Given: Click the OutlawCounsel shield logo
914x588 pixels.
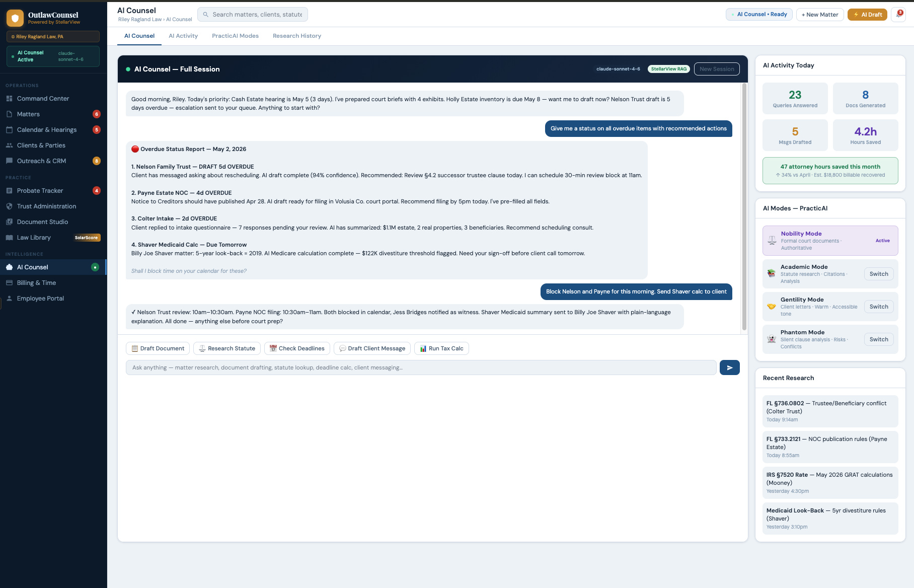Looking at the screenshot, I should pyautogui.click(x=15, y=18).
